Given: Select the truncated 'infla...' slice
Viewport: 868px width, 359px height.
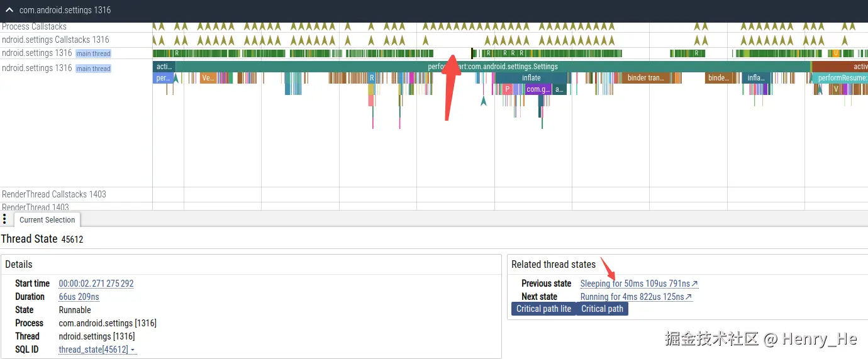Looking at the screenshot, I should [x=755, y=78].
